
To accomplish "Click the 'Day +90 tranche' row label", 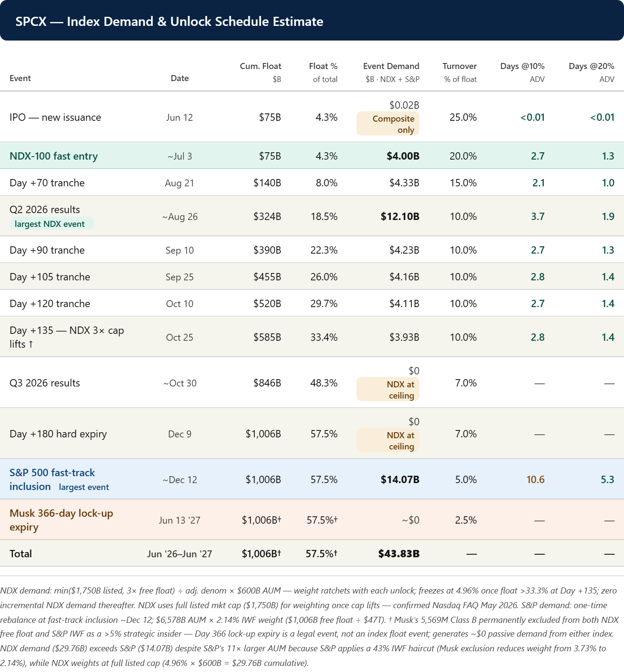I will point(47,250).
